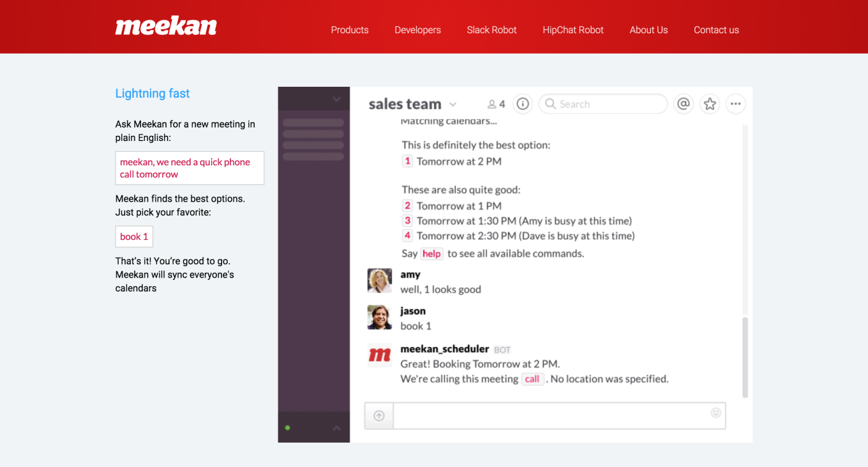
Task: Click 'Tomorrow at 2 PM' option text
Action: (459, 161)
